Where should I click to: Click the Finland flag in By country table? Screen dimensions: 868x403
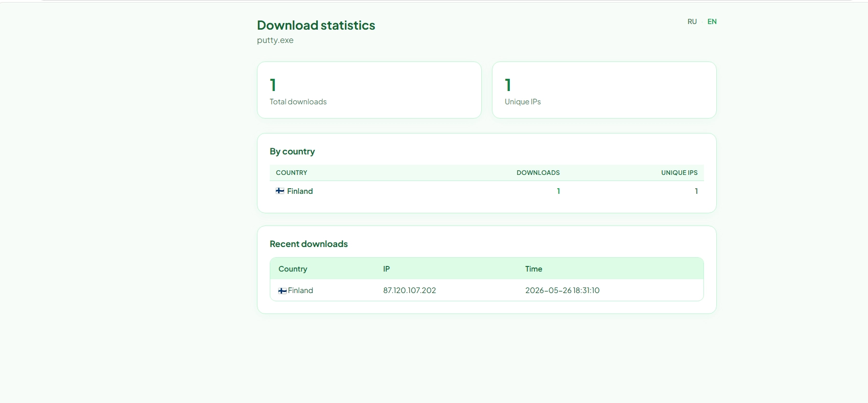click(x=280, y=191)
